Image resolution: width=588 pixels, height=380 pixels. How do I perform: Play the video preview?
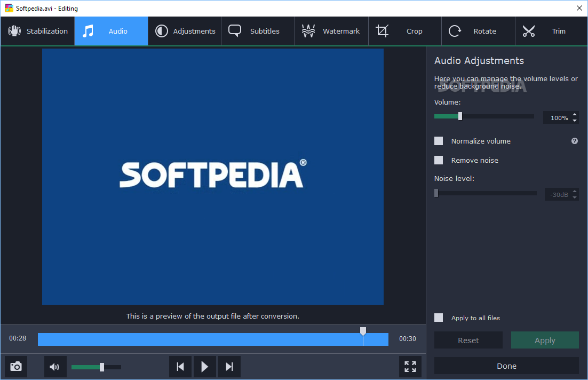pos(205,367)
